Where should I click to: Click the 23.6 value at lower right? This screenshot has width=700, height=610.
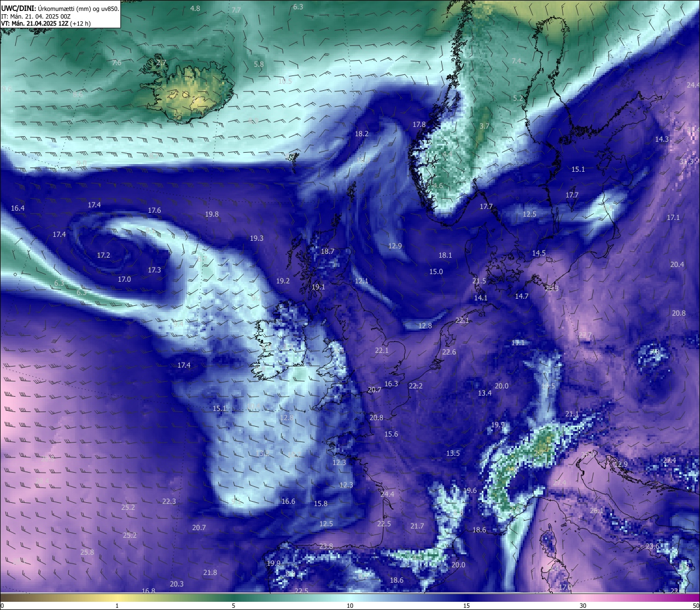(x=652, y=546)
